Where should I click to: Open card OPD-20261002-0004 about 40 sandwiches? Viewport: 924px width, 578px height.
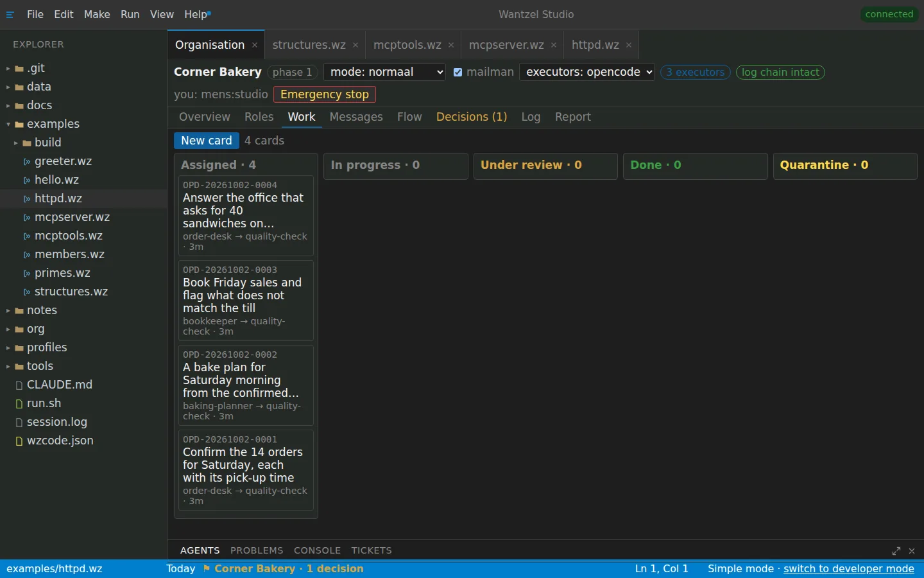(246, 216)
